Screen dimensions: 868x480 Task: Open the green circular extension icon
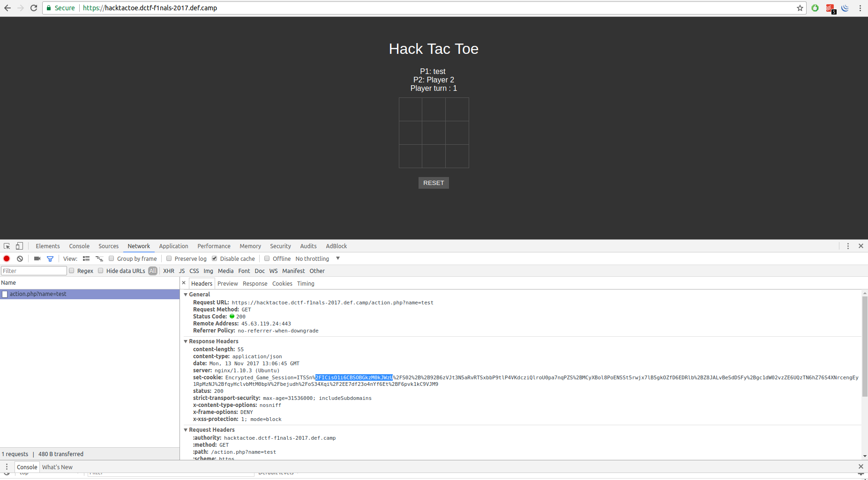[x=815, y=8]
